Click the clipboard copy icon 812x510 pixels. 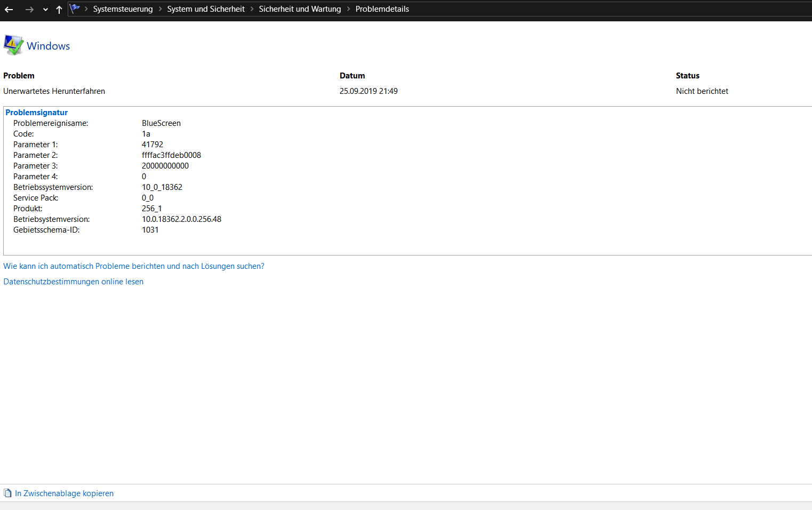coord(7,493)
